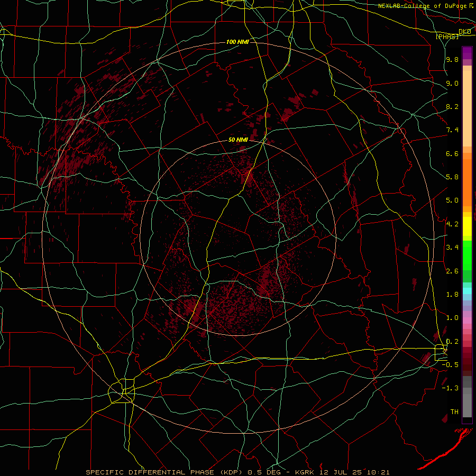Click the yellow swatch on the color bar
The width and height of the screenshot is (476, 476).
click(467, 226)
